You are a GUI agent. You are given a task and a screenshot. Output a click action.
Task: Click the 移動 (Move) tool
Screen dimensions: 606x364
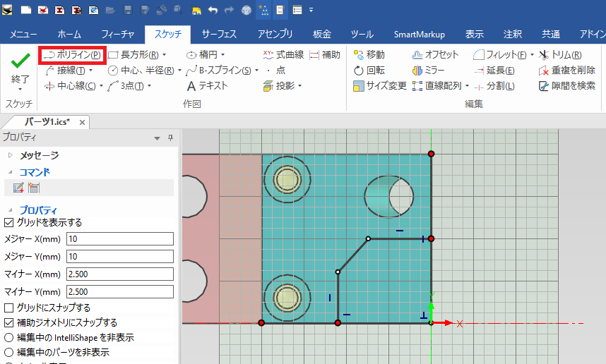(x=369, y=54)
